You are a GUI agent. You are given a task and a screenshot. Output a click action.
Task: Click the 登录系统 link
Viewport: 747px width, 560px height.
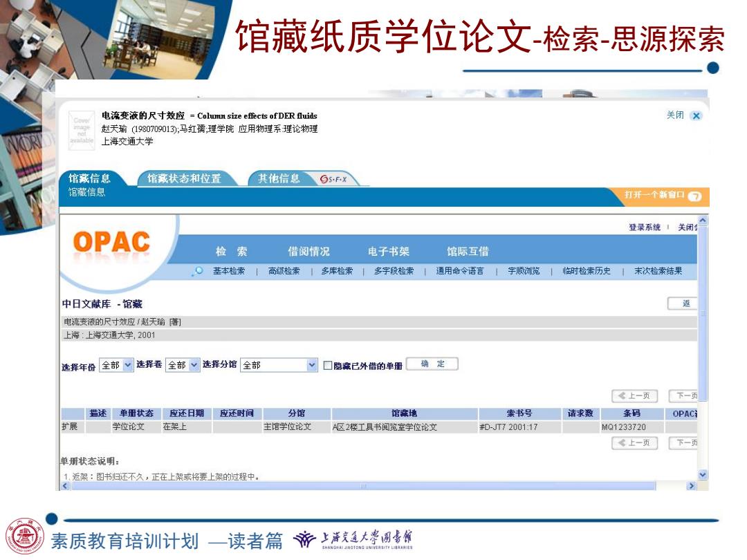(x=645, y=227)
